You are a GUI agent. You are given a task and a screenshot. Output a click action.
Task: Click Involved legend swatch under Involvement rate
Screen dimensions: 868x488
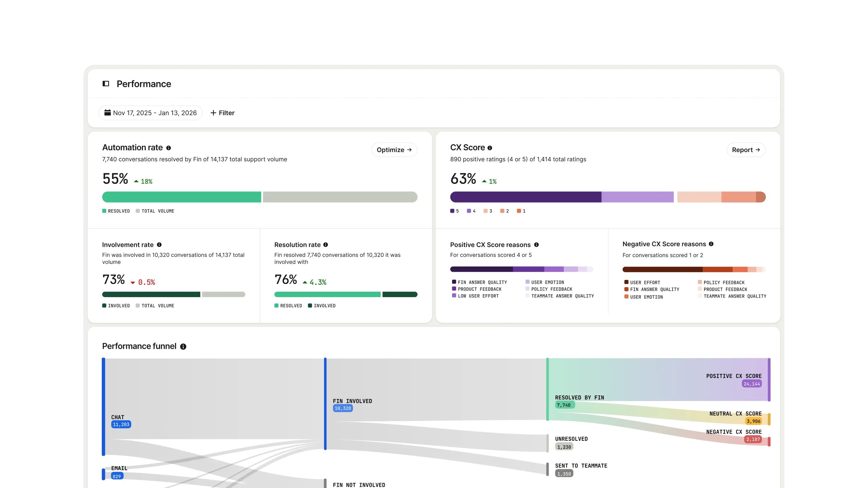[104, 306]
